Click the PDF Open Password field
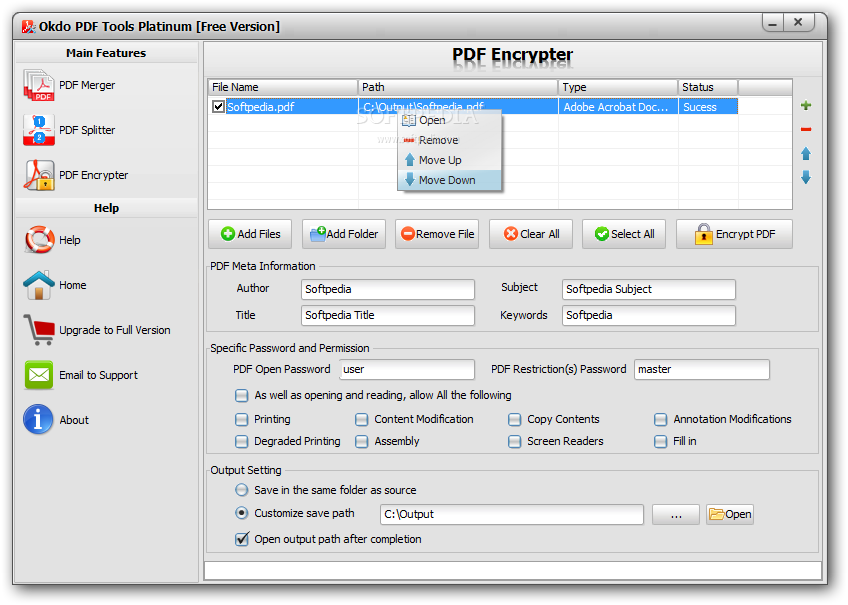848x605 pixels. pyautogui.click(x=407, y=369)
